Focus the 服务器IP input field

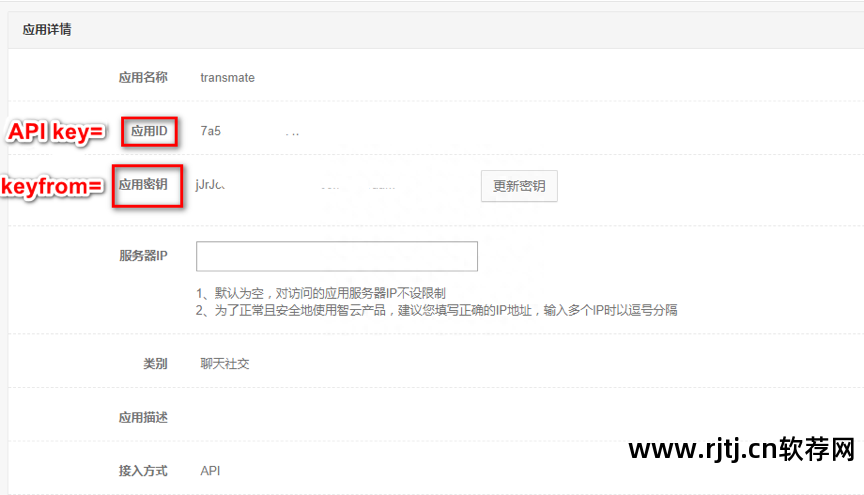[x=337, y=256]
